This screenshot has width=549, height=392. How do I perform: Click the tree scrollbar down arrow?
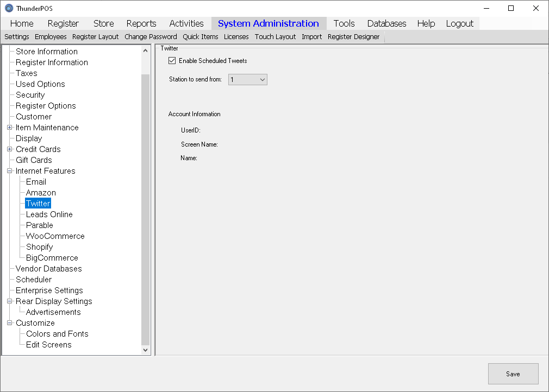145,350
